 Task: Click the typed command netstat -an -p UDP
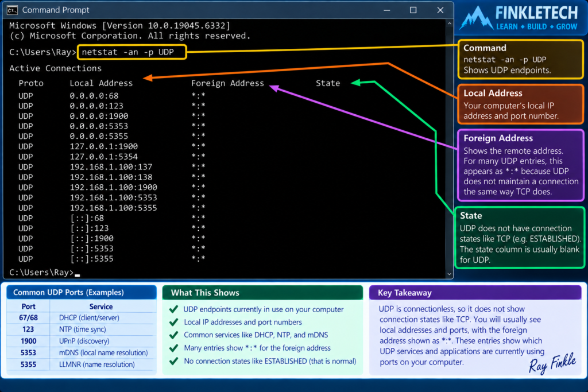pyautogui.click(x=128, y=52)
